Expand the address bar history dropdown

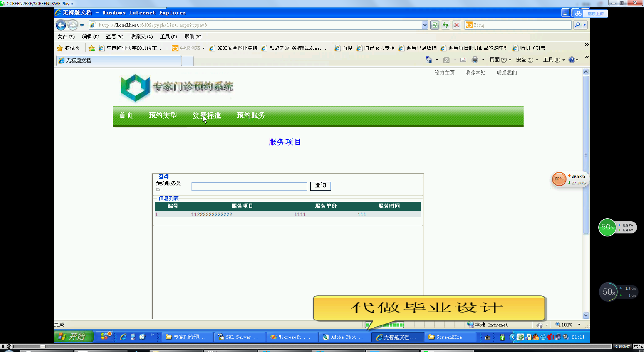425,25
